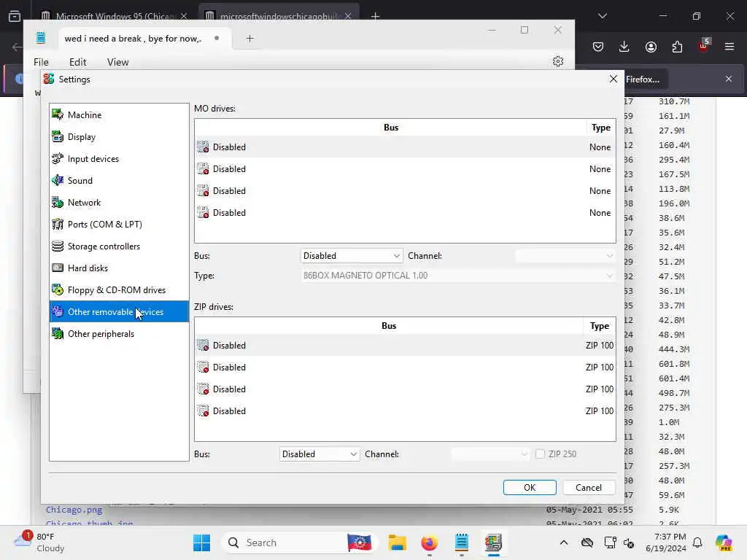
Task: Open a new Firefox tab
Action: coord(375,16)
